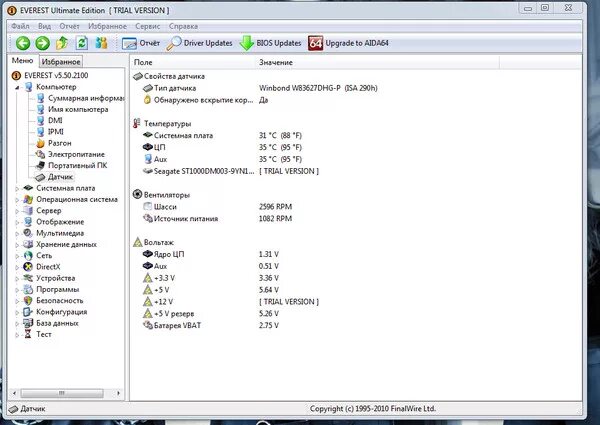Viewport: 600px width, 425px height.
Task: Open BIOS Updates from toolbar
Action: coord(270,43)
